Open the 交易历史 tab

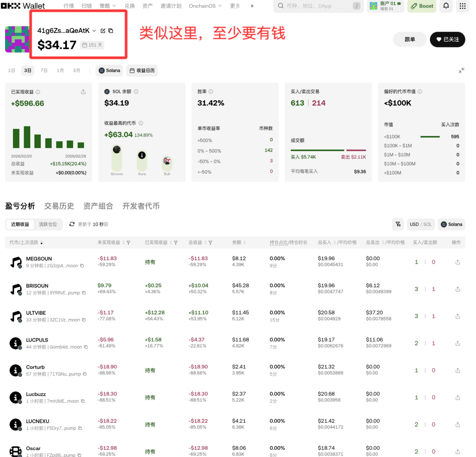pos(59,206)
